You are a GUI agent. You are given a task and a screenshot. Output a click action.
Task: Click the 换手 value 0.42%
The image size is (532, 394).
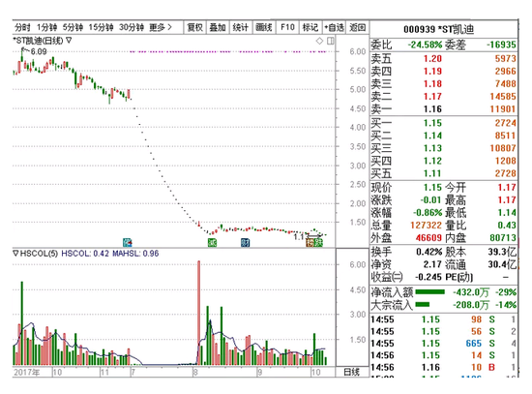coord(429,252)
